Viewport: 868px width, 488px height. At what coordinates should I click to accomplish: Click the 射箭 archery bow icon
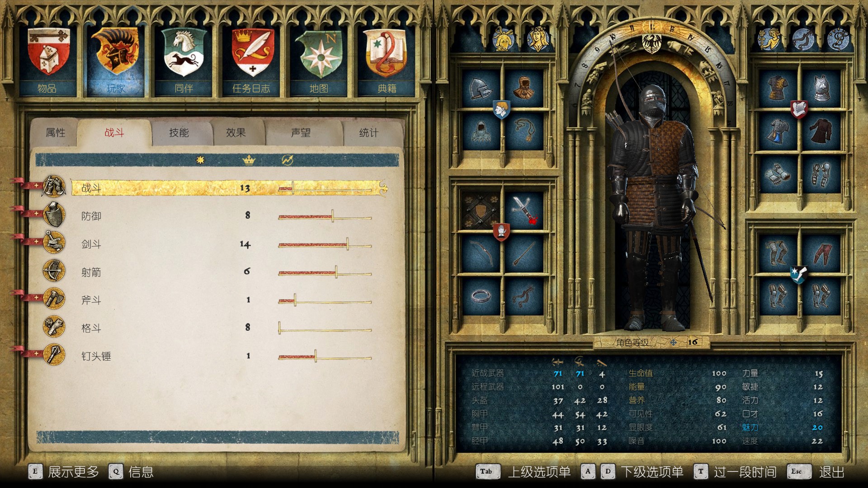[54, 271]
